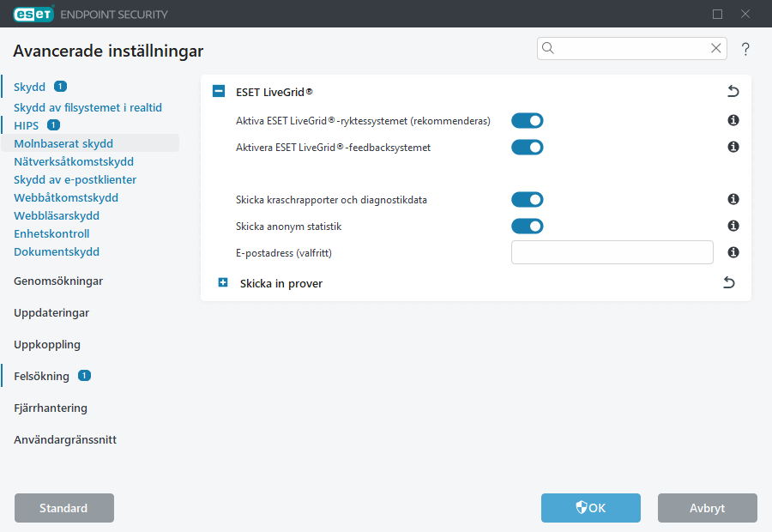
Task: Select Enhetskontroll in the sidebar
Action: (51, 233)
